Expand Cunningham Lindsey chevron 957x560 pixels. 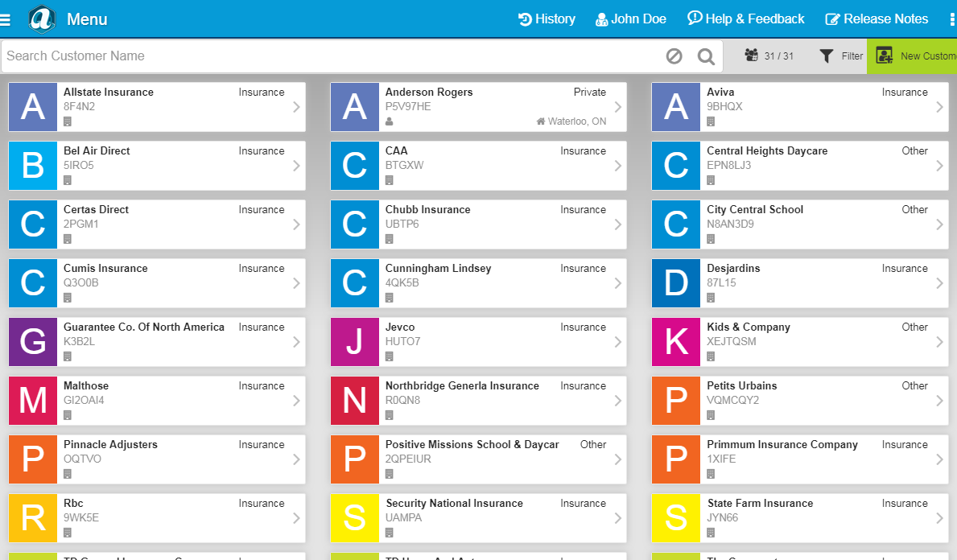(617, 283)
